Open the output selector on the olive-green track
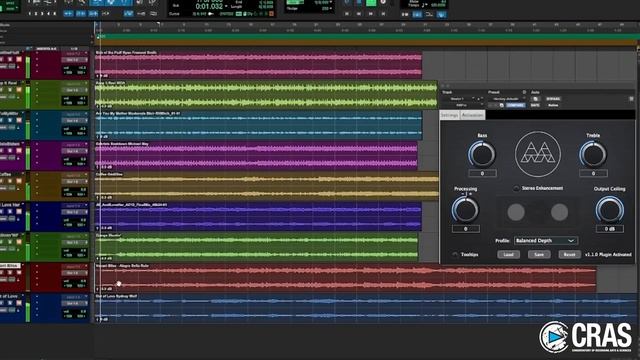Screen dimensions: 640x360 click(x=75, y=90)
